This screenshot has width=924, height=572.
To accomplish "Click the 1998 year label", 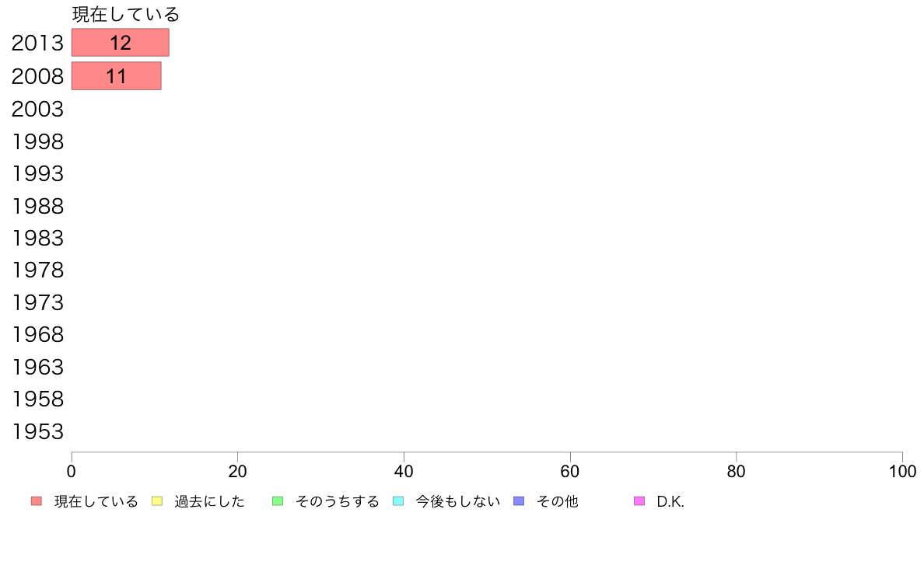I will pyautogui.click(x=37, y=141).
